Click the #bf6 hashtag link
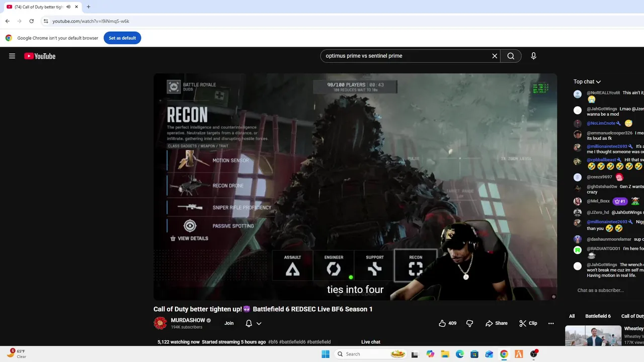The height and width of the screenshot is (362, 644). [273, 342]
